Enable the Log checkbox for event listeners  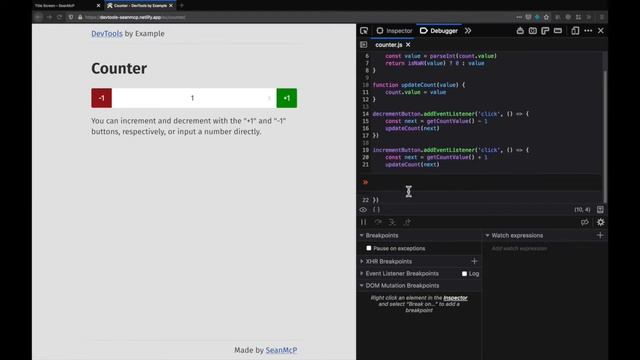pyautogui.click(x=464, y=273)
